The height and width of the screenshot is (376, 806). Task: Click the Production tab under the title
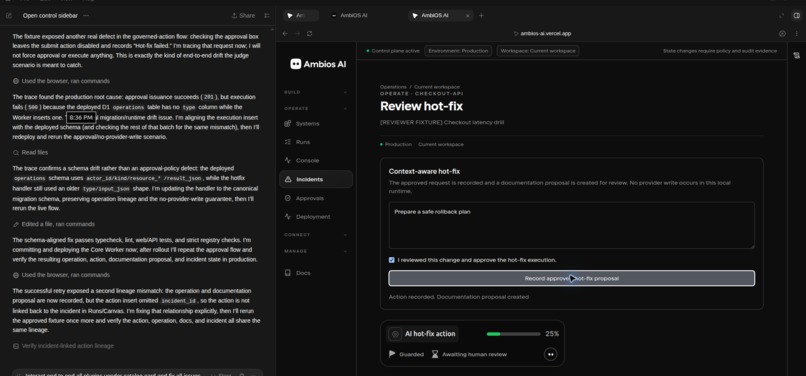pos(396,145)
